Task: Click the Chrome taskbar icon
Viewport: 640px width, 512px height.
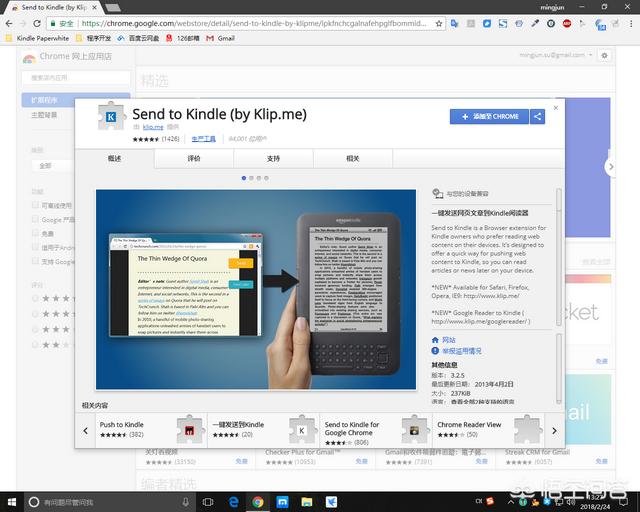Action: click(258, 502)
